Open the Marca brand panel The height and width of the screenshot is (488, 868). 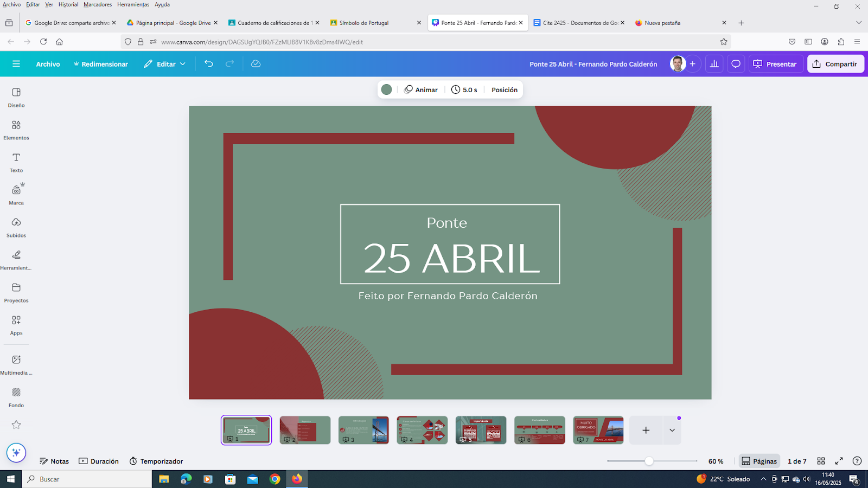(16, 195)
